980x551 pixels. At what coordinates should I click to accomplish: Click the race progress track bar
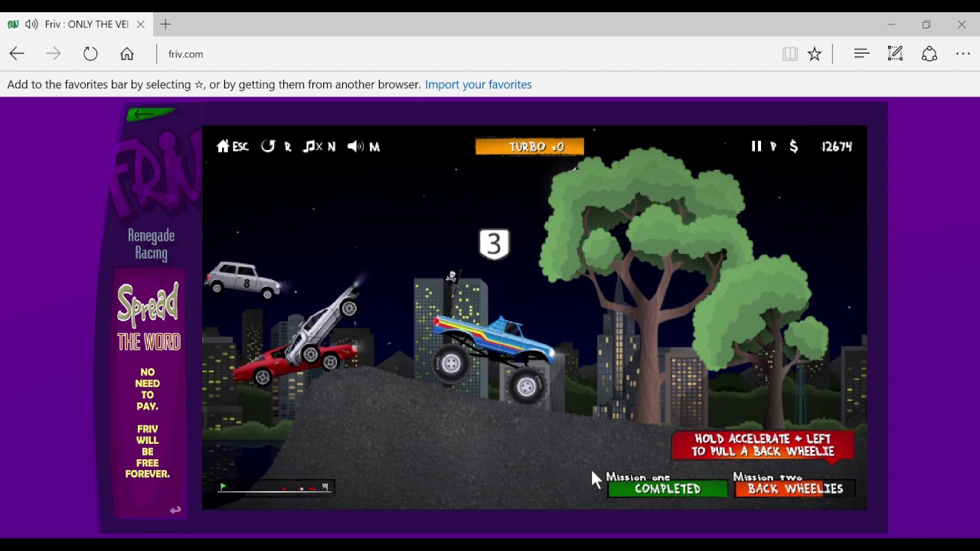(275, 487)
